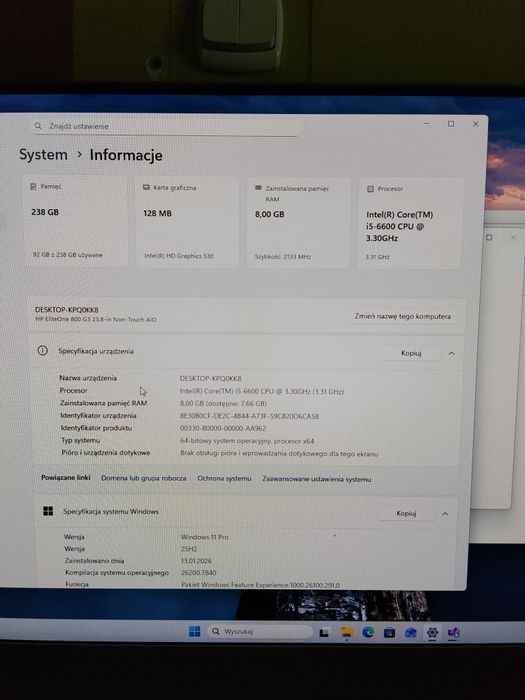
Task: Open Microsoft Store from the taskbar
Action: point(390,633)
